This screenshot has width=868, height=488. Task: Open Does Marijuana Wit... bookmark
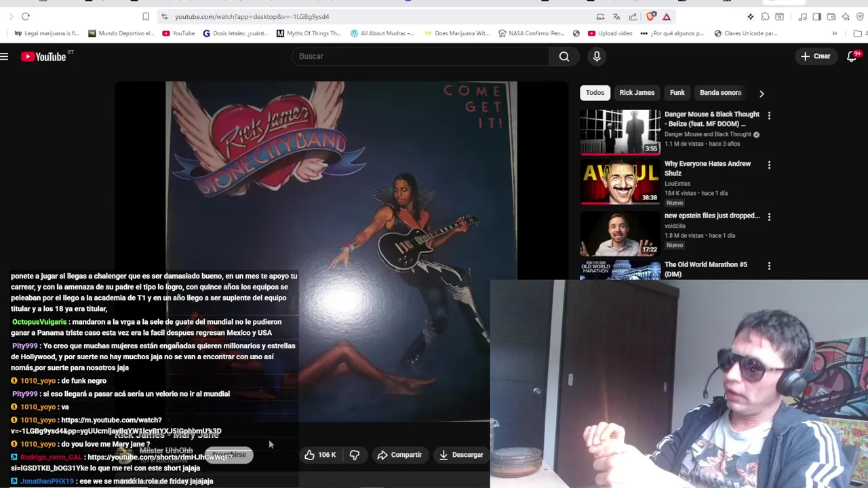(x=457, y=33)
